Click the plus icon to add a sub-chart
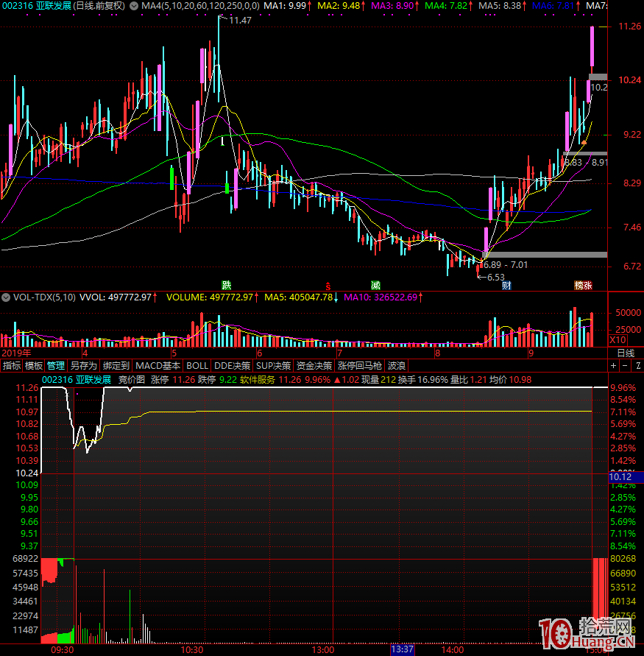The height and width of the screenshot is (656, 644). 614,366
